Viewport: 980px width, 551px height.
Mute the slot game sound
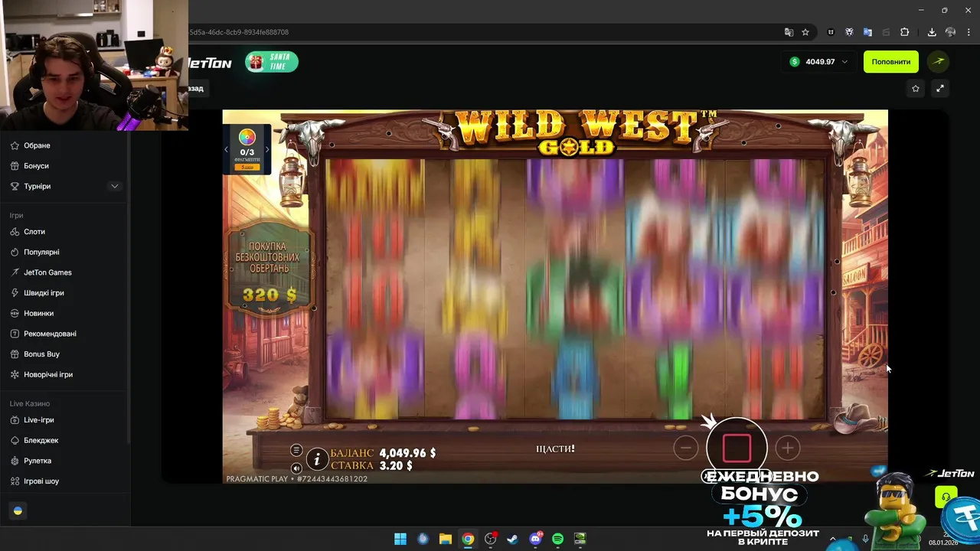coord(296,468)
